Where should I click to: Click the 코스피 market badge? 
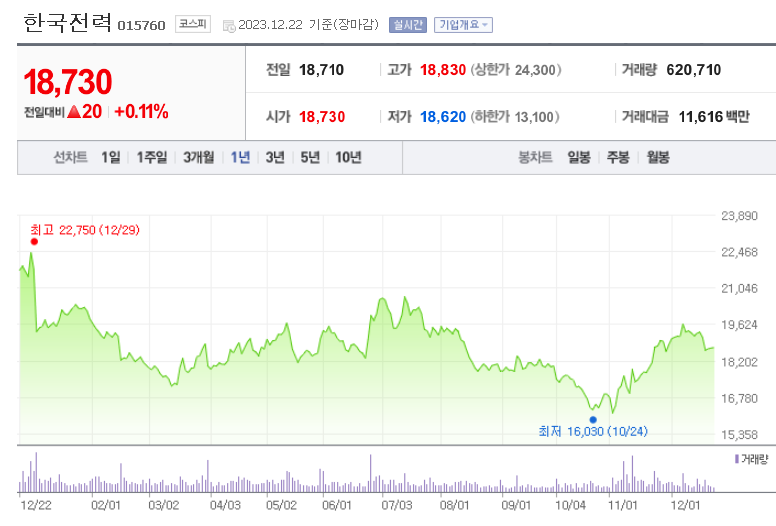tap(193, 24)
